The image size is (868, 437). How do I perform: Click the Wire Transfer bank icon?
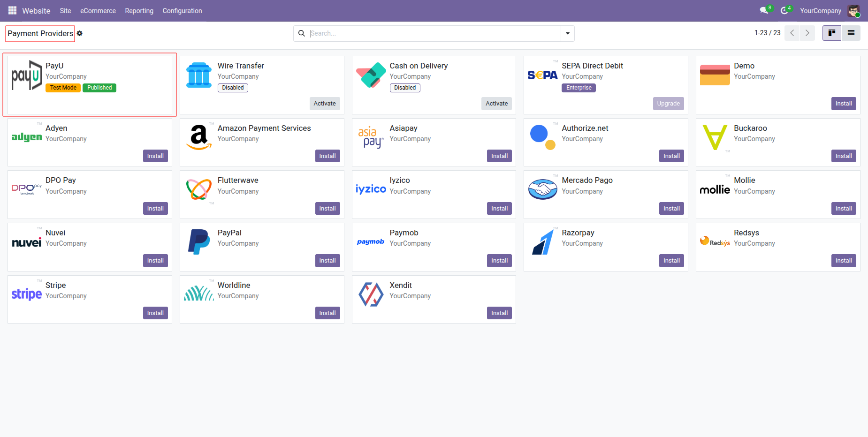tap(199, 75)
